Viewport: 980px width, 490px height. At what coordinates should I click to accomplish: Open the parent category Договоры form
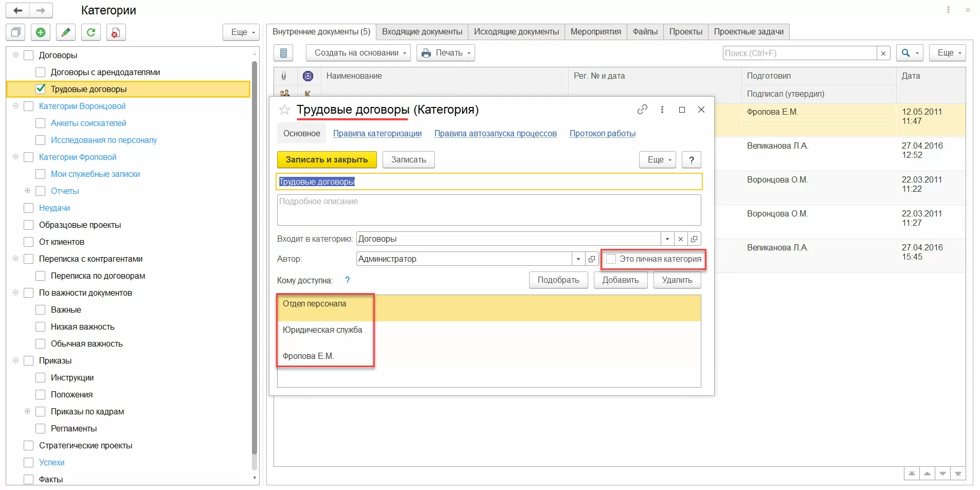coord(694,239)
